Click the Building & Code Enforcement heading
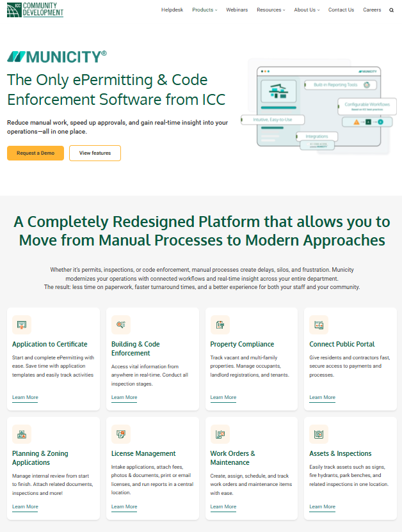The image size is (402, 532). (136, 348)
